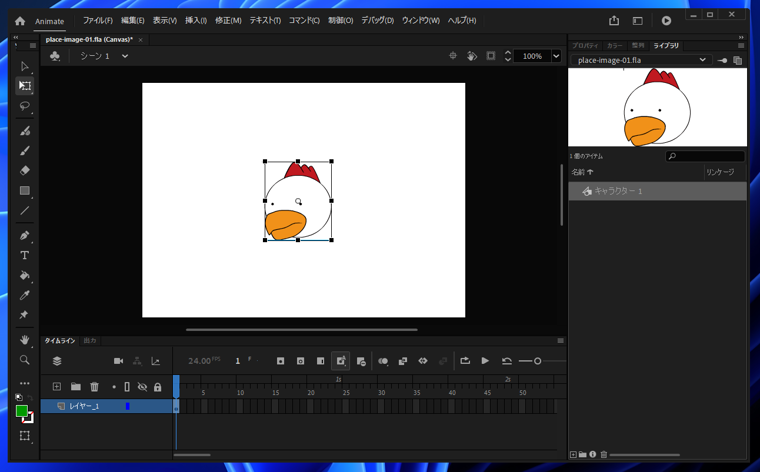Viewport: 760px width, 472px height.
Task: Open the stage zoom 100% dropdown
Action: (556, 56)
